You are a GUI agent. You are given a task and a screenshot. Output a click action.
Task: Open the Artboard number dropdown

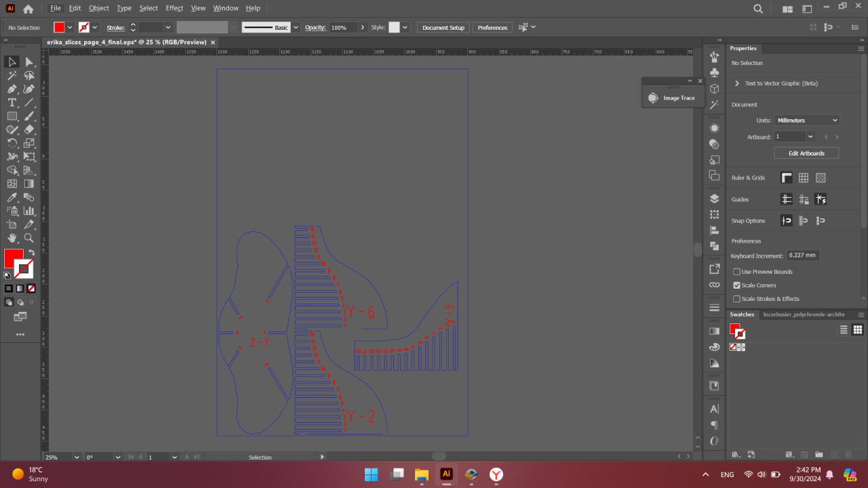(810, 137)
